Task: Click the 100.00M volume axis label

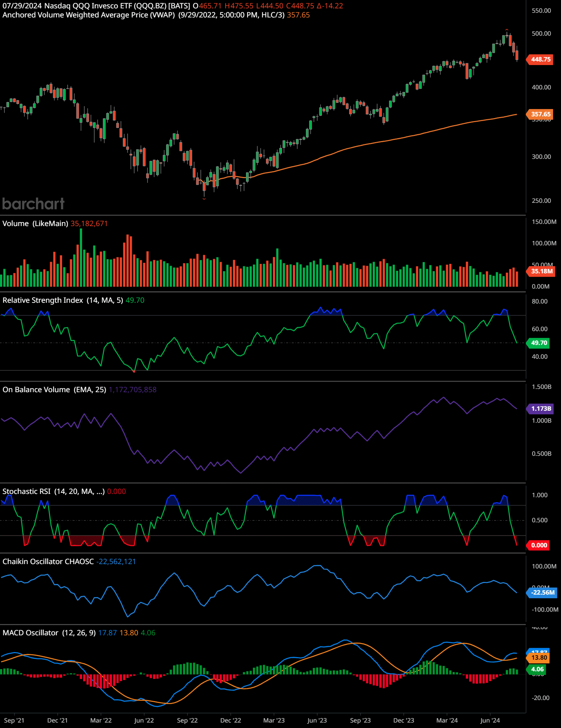Action: click(544, 243)
